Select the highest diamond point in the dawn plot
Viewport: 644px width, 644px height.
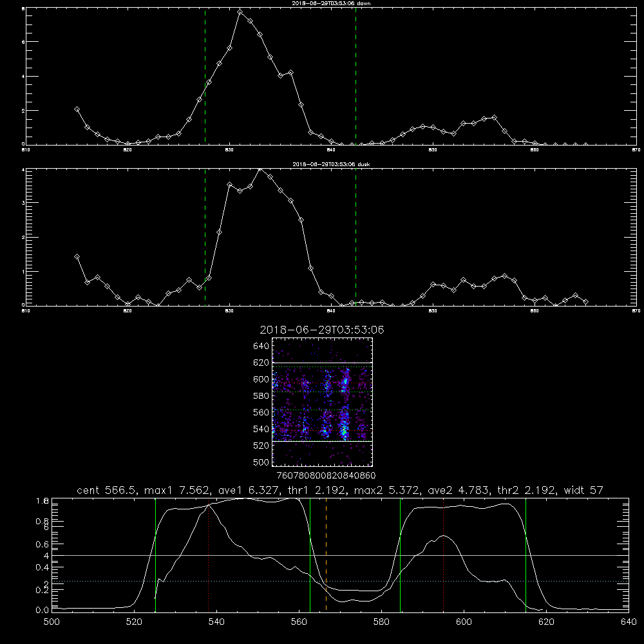(240, 12)
